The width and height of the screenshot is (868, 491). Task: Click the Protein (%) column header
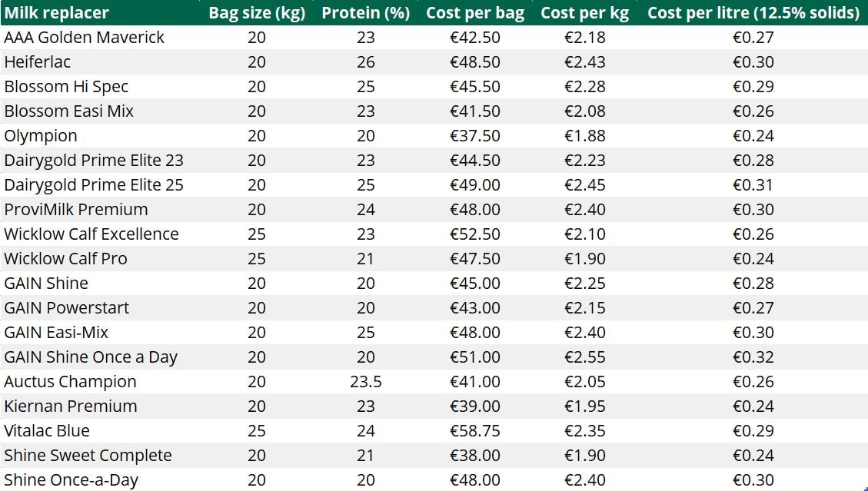[366, 13]
